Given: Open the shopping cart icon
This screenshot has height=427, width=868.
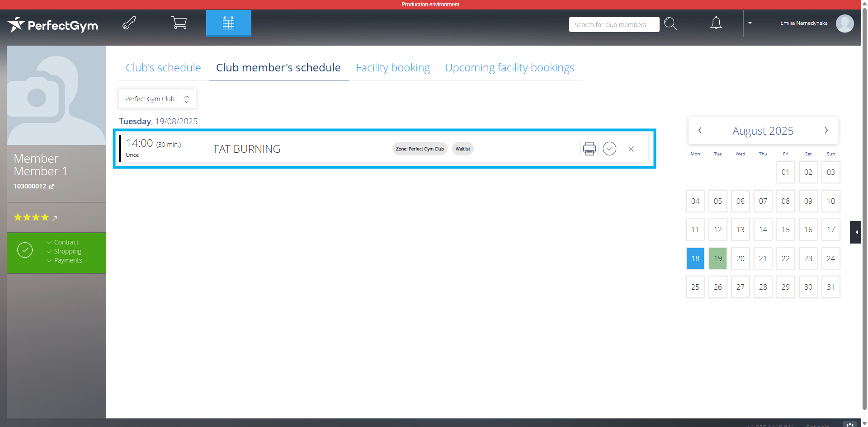Looking at the screenshot, I should click(x=179, y=23).
